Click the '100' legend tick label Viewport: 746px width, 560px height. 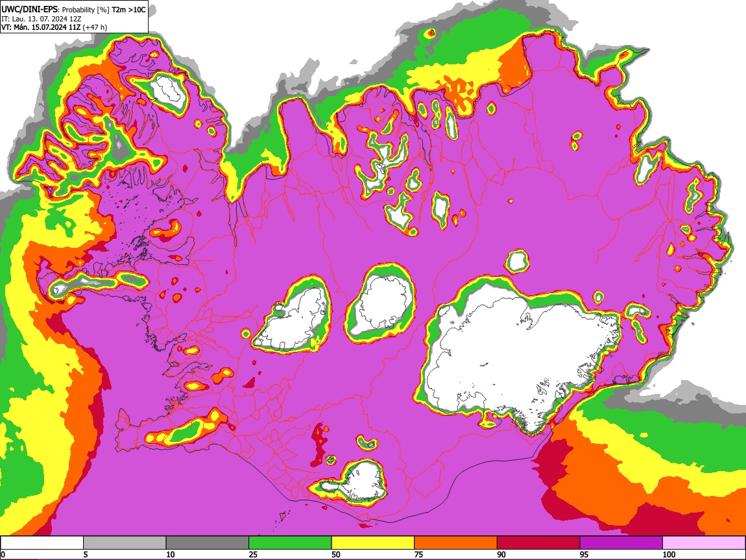pyautogui.click(x=669, y=554)
